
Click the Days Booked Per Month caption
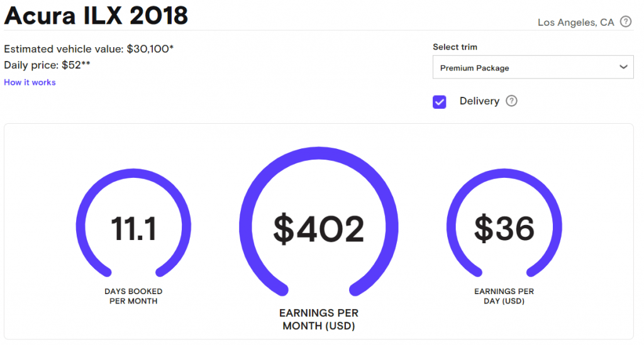(x=133, y=296)
